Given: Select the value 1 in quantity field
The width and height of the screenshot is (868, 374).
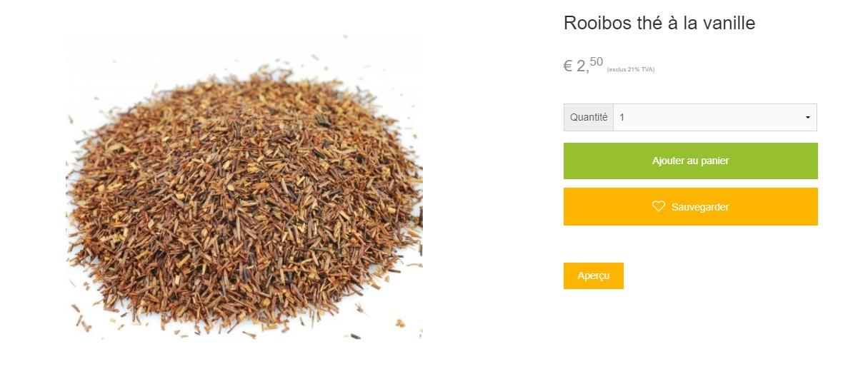Looking at the screenshot, I should 622,118.
